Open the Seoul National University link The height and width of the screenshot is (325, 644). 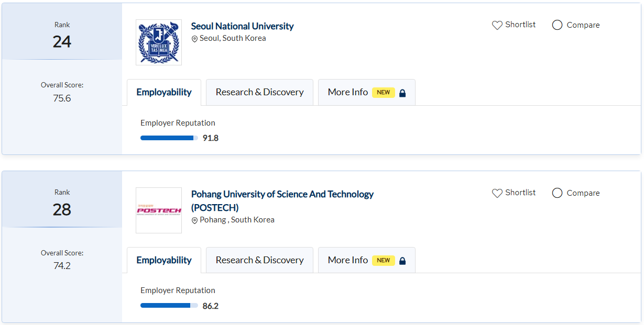[x=242, y=26]
